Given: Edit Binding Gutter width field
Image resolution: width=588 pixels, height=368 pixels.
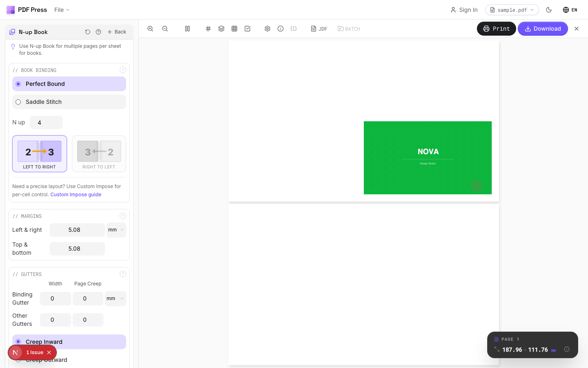Looking at the screenshot, I should 56,298.
